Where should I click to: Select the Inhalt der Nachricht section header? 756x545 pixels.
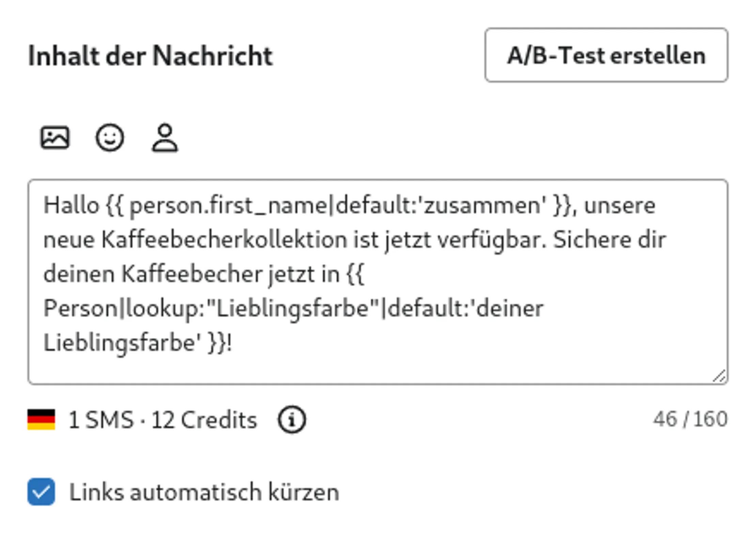pos(150,54)
